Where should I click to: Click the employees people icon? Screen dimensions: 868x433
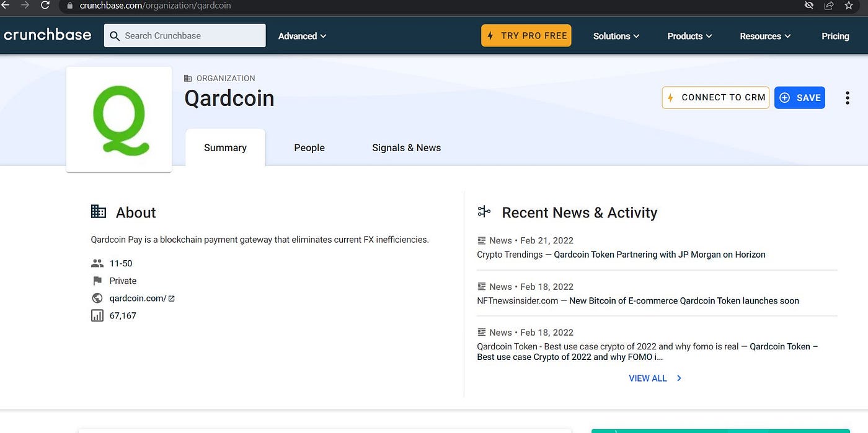point(97,263)
